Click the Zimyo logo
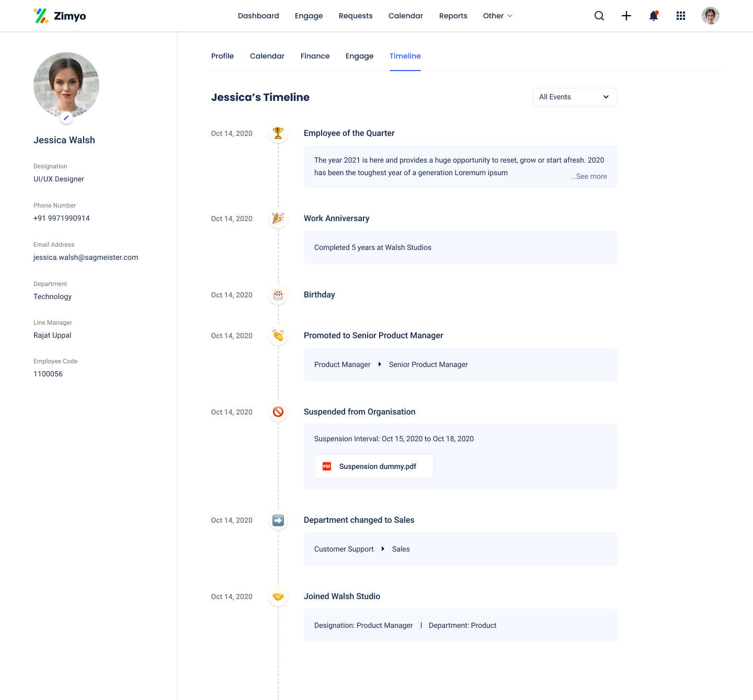 pos(60,16)
